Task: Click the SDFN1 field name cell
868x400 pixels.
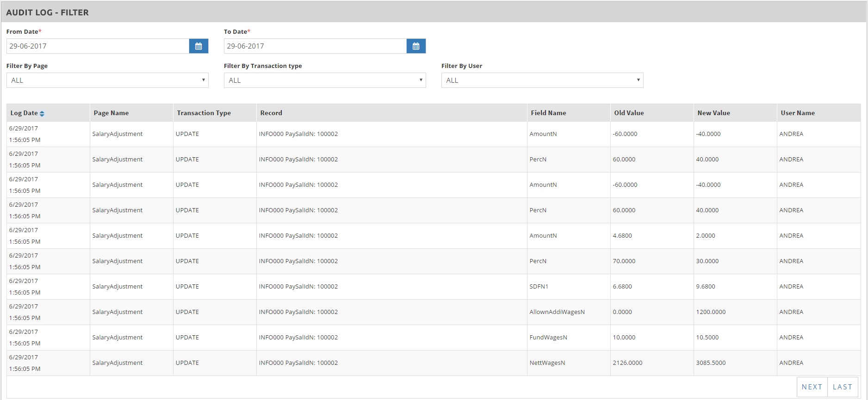Action: click(539, 287)
